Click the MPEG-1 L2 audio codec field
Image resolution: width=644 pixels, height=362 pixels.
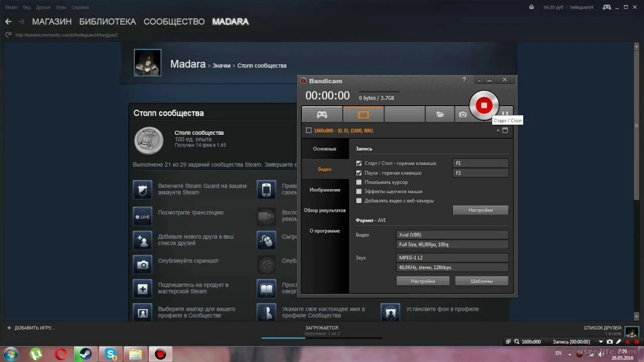pyautogui.click(x=452, y=258)
